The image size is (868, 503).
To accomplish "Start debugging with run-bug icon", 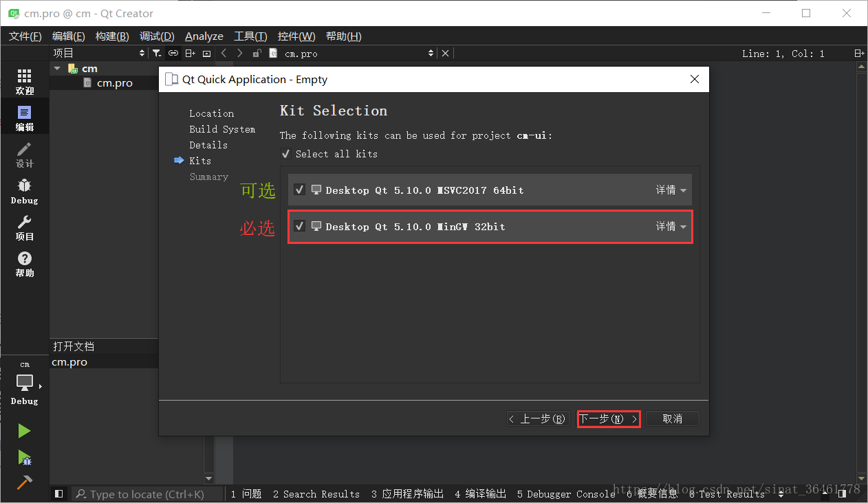I will click(24, 457).
